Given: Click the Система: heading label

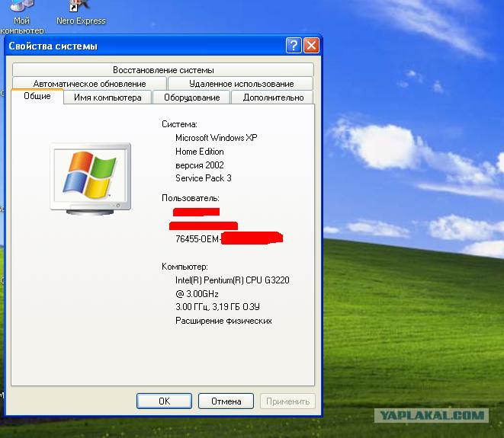Looking at the screenshot, I should (x=179, y=124).
